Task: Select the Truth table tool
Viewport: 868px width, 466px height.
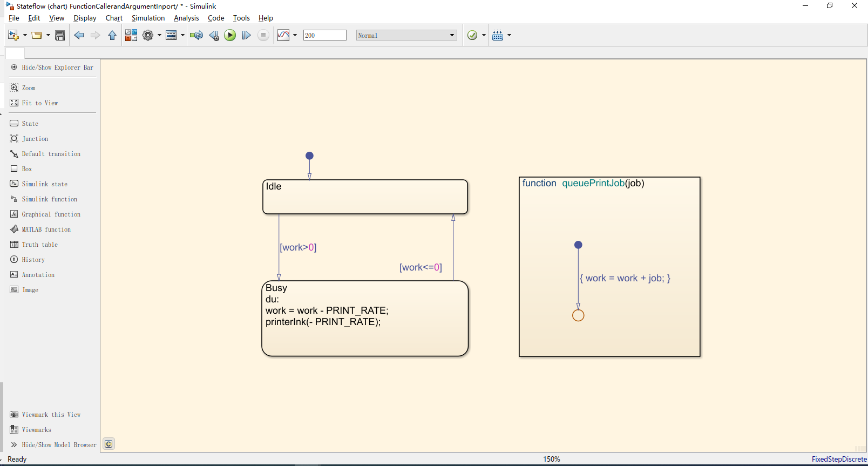Action: point(39,245)
